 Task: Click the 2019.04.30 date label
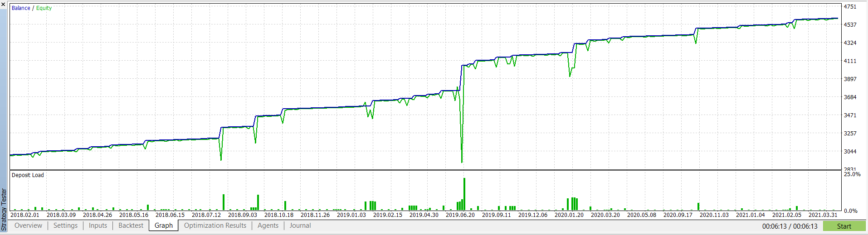(x=424, y=215)
